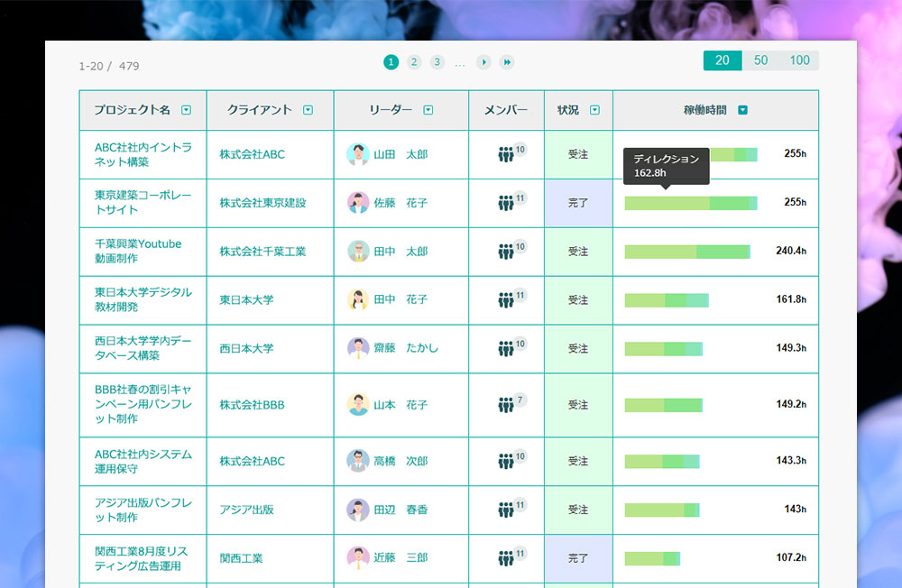Screen dimensions: 902x588
Task: Open project 西日本大学学内データベース構築
Action: point(143,348)
